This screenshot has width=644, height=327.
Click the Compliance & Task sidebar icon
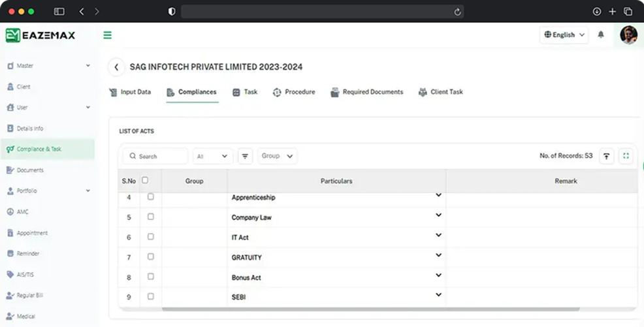pyautogui.click(x=10, y=149)
